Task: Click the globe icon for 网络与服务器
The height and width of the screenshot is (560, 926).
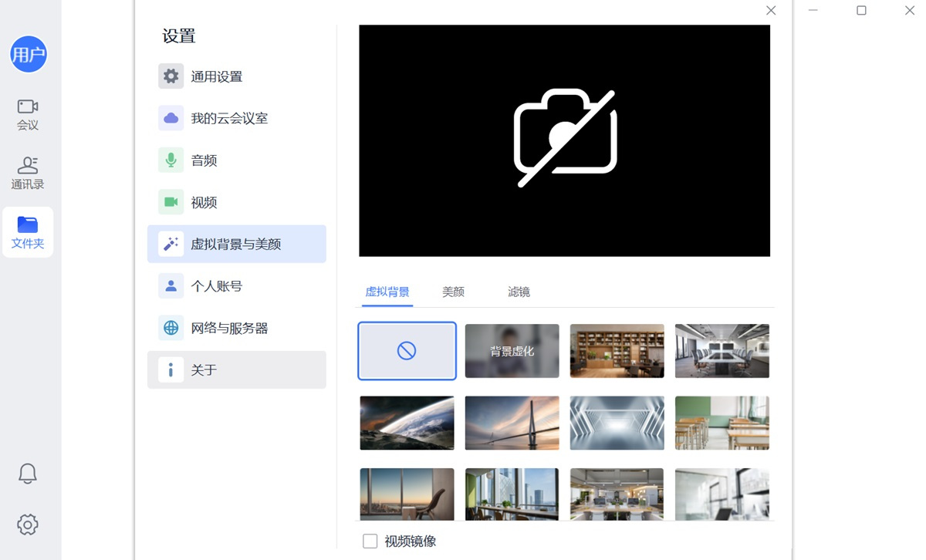Action: [x=171, y=327]
